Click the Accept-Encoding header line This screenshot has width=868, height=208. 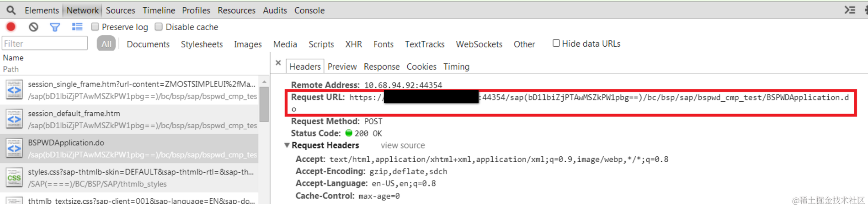371,171
